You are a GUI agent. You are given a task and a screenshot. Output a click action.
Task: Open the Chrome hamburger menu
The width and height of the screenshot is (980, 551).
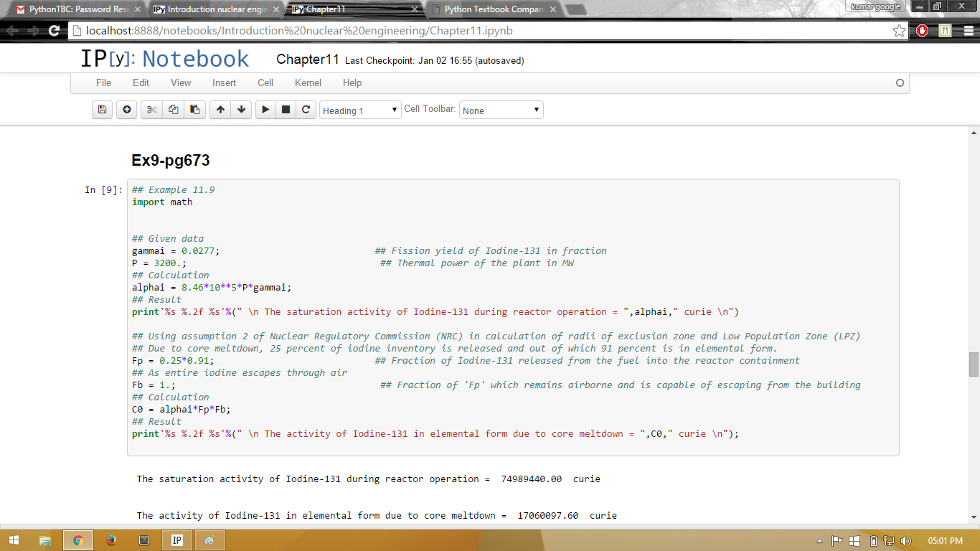[969, 31]
